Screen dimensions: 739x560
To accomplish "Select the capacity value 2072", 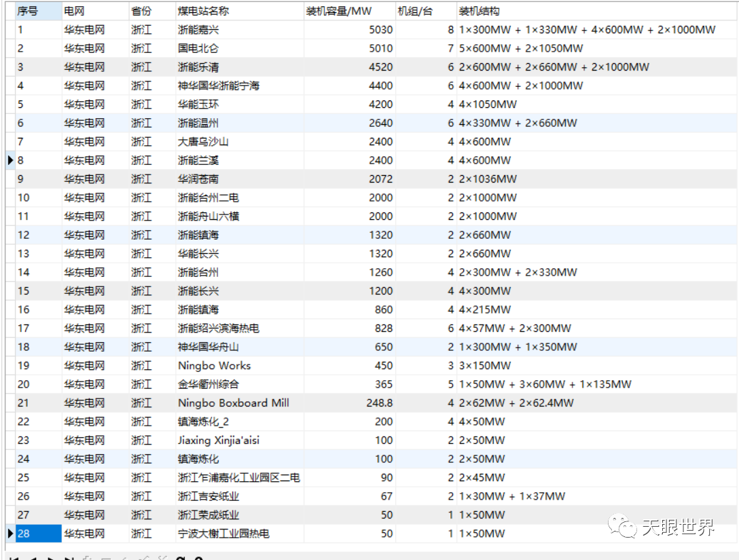I will click(349, 179).
